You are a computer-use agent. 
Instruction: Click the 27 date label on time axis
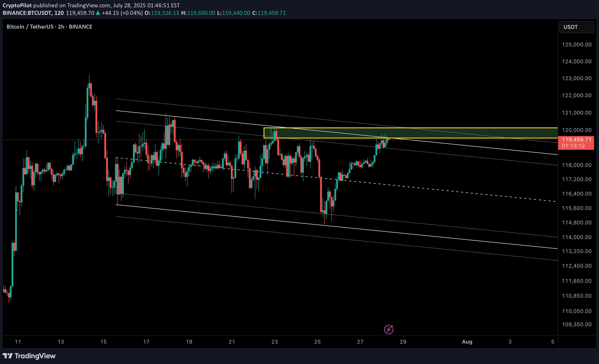tap(360, 342)
